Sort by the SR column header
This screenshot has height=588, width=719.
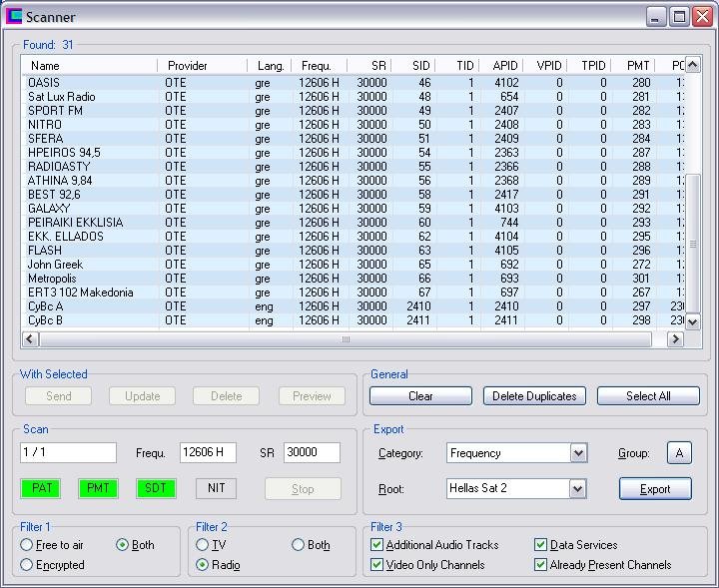pos(369,66)
